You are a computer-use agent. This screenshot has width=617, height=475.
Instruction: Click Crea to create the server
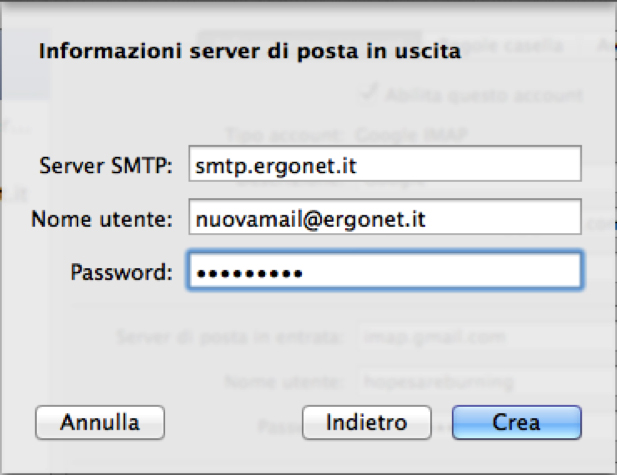[516, 422]
